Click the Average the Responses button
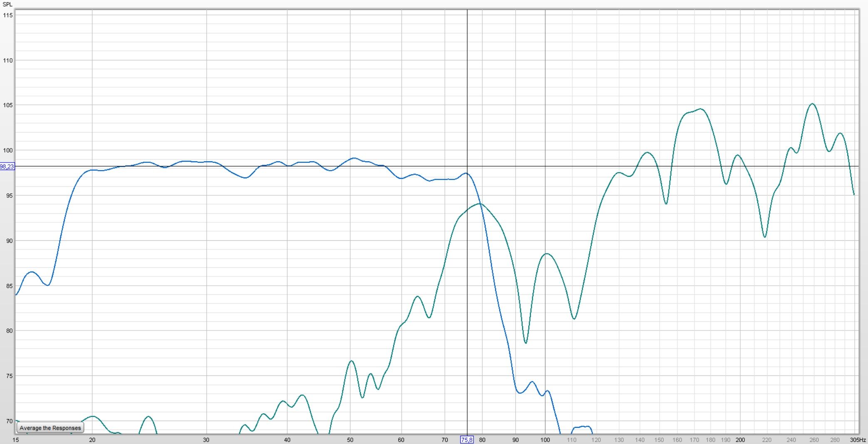The image size is (868, 444). [x=50, y=428]
